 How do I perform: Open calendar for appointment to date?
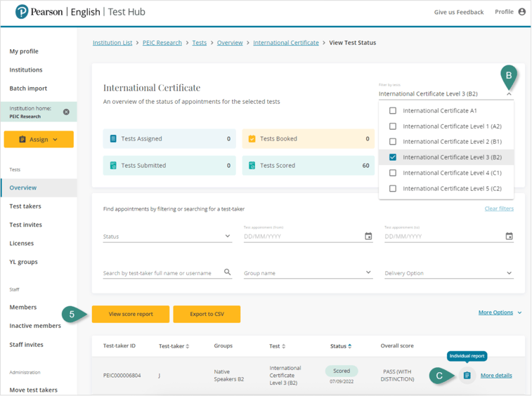pyautogui.click(x=509, y=237)
